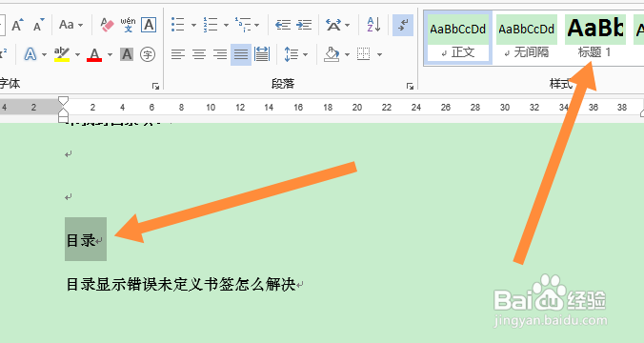Clear all formatting with eraser icon

pyautogui.click(x=107, y=25)
